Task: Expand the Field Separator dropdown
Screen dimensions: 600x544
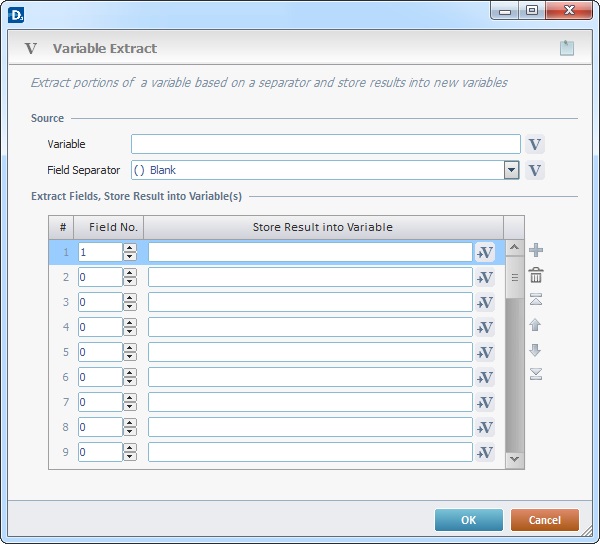Action: click(x=511, y=170)
